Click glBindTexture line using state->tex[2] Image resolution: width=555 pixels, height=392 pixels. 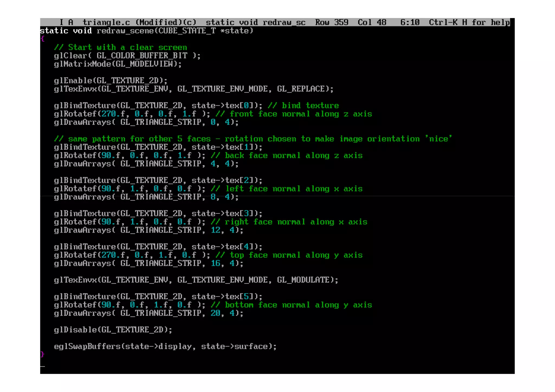(x=158, y=180)
